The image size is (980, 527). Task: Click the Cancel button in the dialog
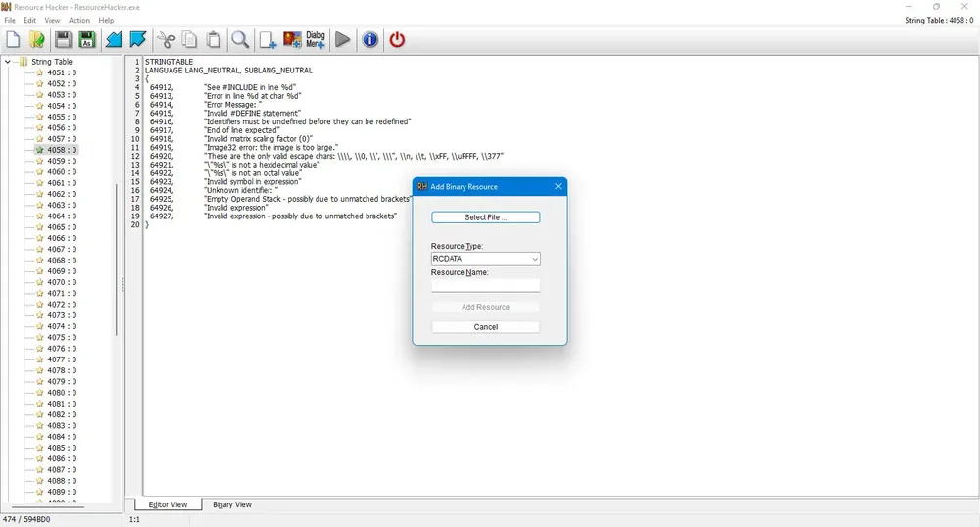[x=486, y=327]
